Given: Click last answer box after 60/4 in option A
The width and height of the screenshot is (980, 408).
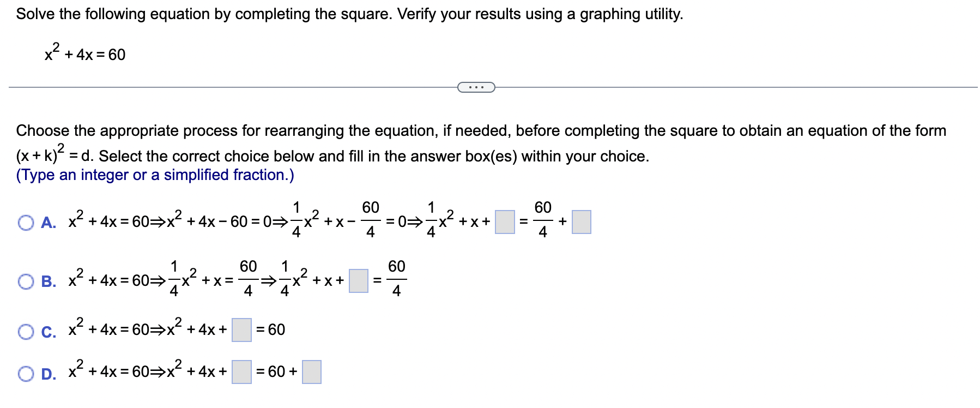Looking at the screenshot, I should pyautogui.click(x=581, y=222).
